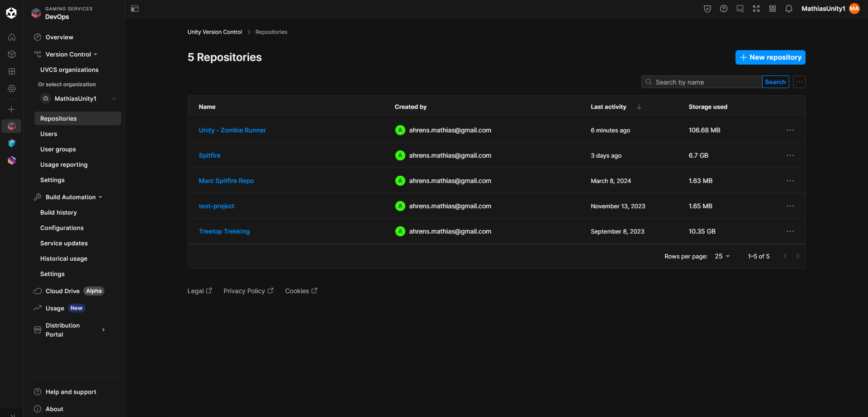Click the Unity logo icon
The image size is (868, 417).
[x=11, y=13]
